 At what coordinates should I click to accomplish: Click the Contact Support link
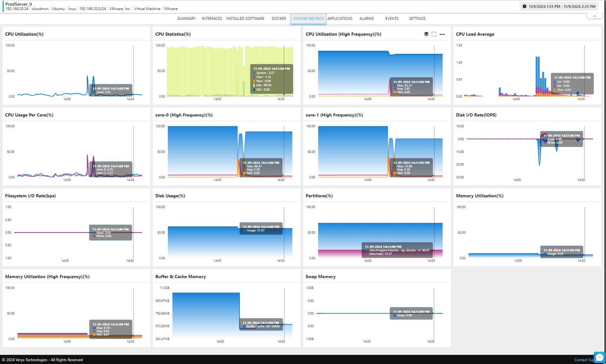[x=584, y=360]
